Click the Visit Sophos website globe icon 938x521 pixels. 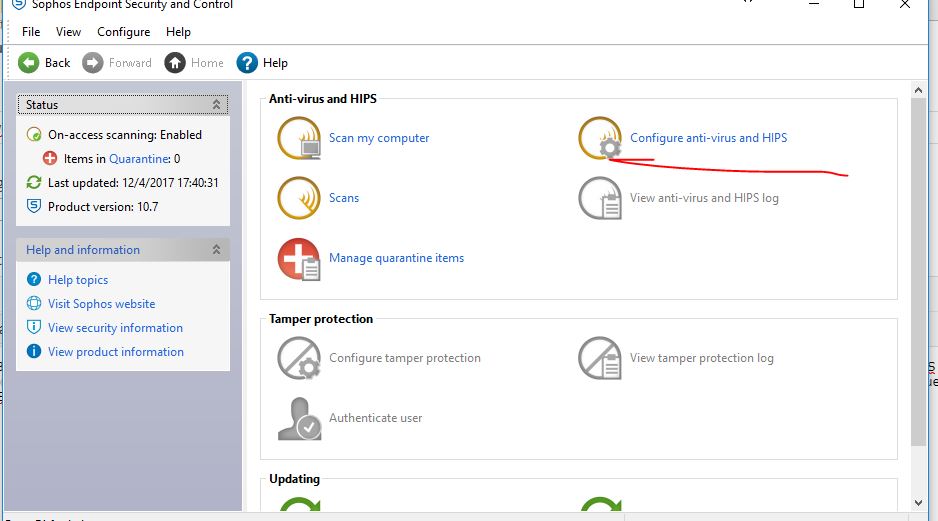point(34,303)
